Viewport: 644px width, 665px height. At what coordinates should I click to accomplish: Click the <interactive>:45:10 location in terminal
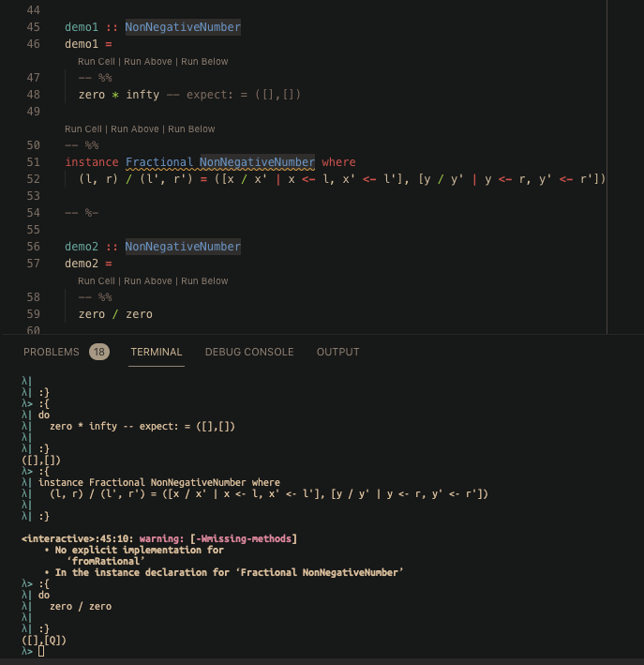point(77,538)
